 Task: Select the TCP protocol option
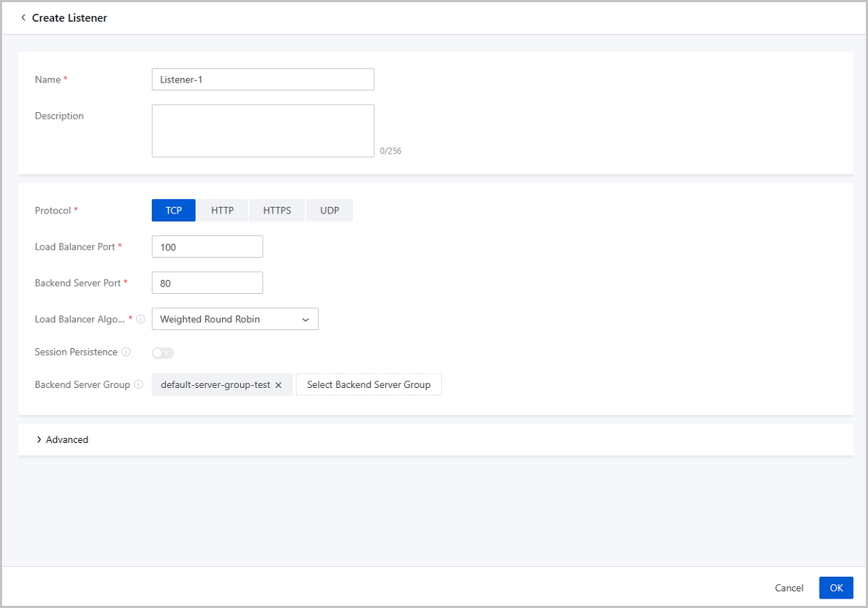[x=174, y=211]
